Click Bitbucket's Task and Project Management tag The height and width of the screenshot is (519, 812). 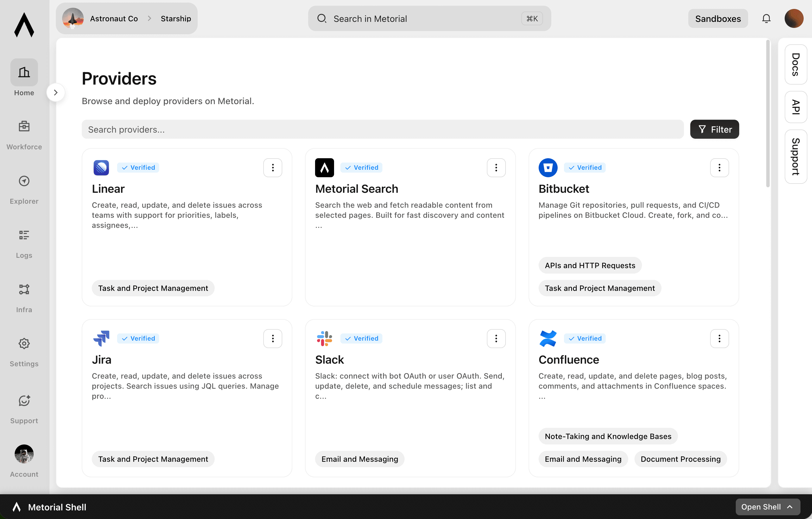pyautogui.click(x=600, y=288)
